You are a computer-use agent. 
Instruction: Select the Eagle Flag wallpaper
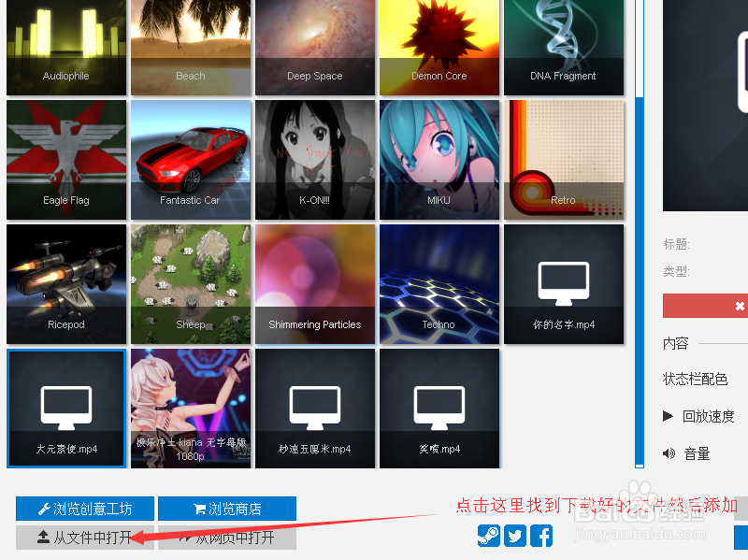tap(66, 160)
